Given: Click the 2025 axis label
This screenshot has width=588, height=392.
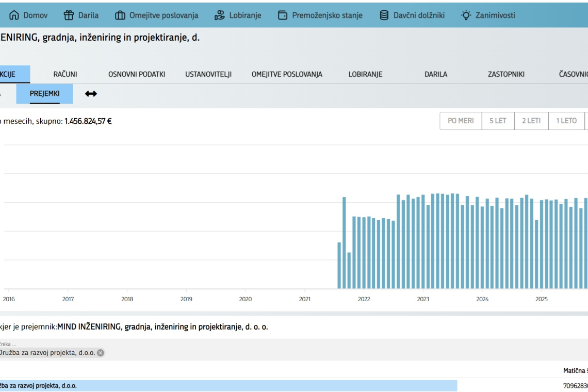Looking at the screenshot, I should point(541,299).
